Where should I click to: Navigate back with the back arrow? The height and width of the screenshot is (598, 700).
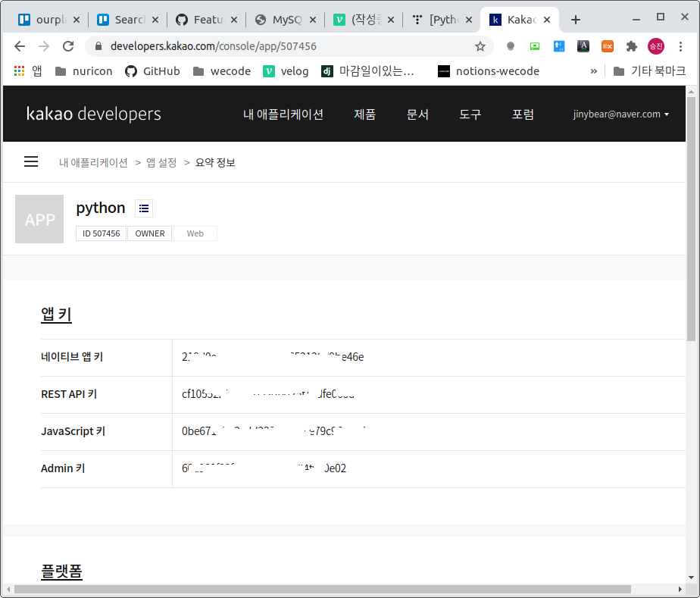point(20,46)
